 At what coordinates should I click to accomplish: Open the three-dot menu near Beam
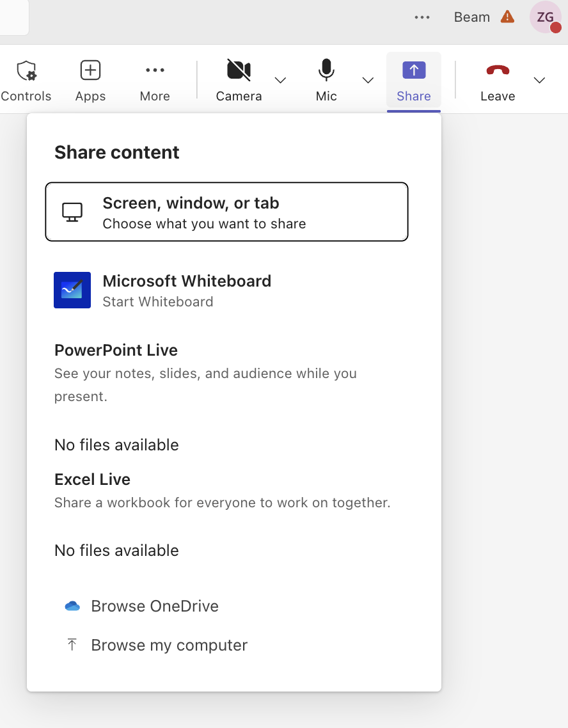(422, 17)
